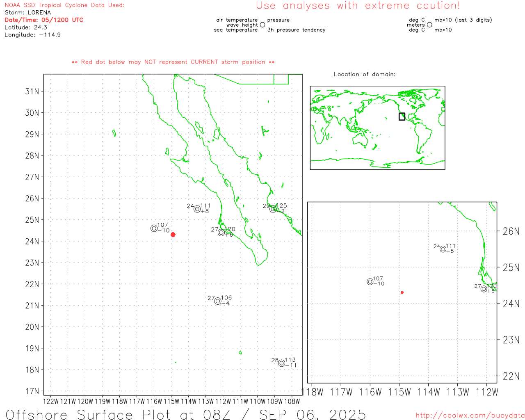The width and height of the screenshot is (525, 420).
Task: Click the 'Storm: LORENA' text
Action: [x=28, y=13]
